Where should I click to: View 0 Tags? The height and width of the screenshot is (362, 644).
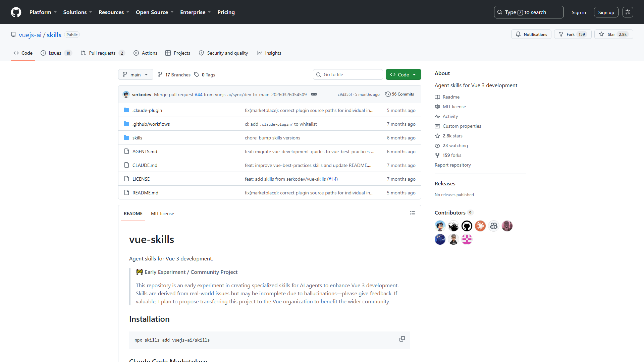tap(205, 74)
